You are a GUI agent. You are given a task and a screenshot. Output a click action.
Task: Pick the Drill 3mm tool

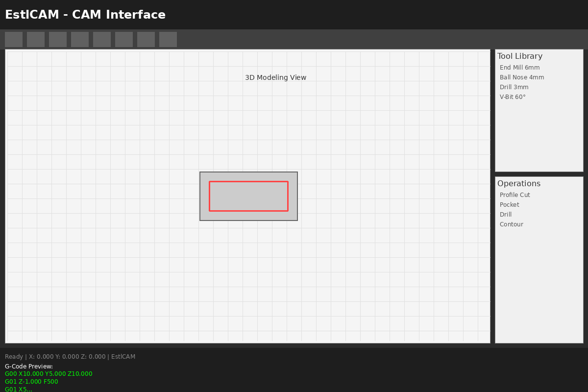pyautogui.click(x=514, y=87)
